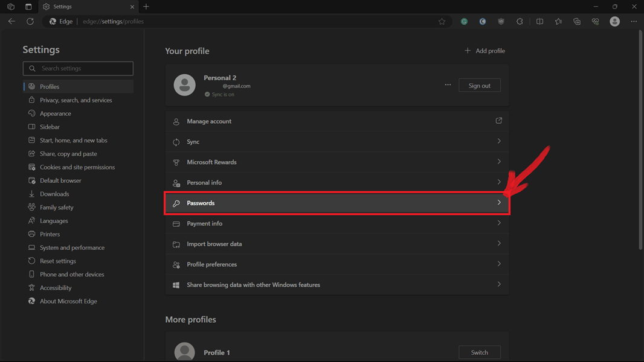
Task: Select Profiles in settings sidebar
Action: coord(78,86)
